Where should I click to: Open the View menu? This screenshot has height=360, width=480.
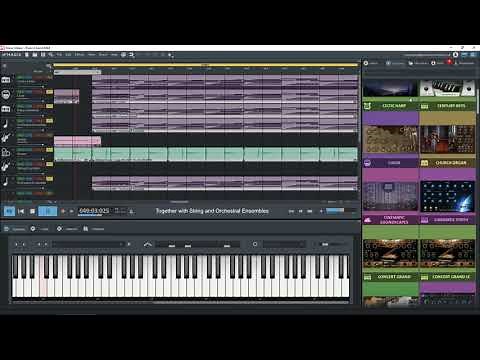[x=92, y=55]
